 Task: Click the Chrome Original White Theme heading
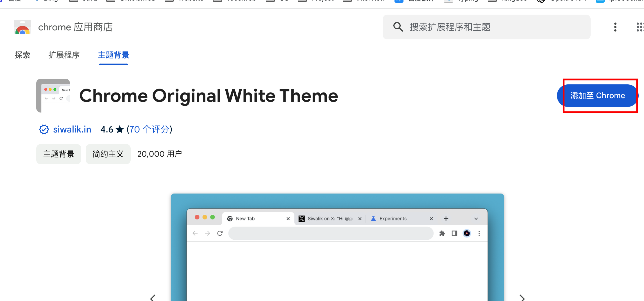[209, 96]
